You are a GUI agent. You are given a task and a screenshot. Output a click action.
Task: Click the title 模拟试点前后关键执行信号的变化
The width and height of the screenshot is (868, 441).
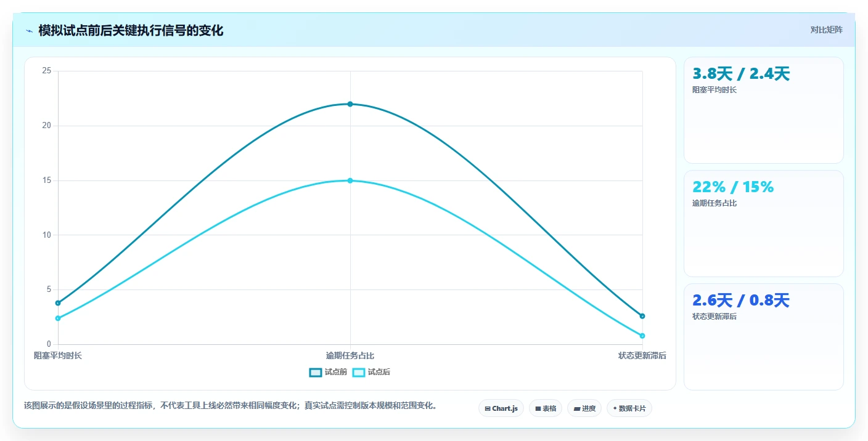point(131,31)
